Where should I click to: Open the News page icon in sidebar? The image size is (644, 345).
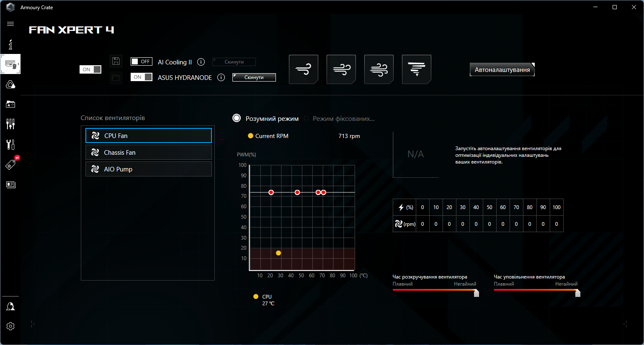click(10, 184)
